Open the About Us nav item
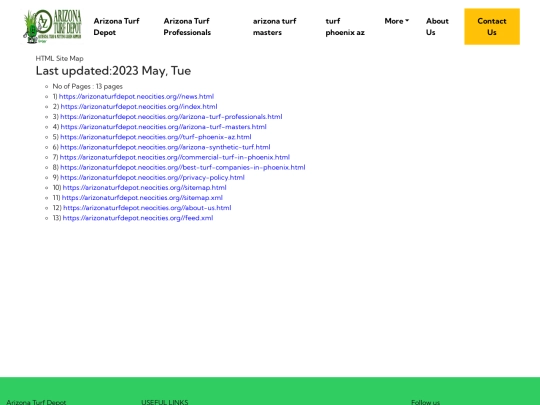The width and height of the screenshot is (540, 405). 437,27
